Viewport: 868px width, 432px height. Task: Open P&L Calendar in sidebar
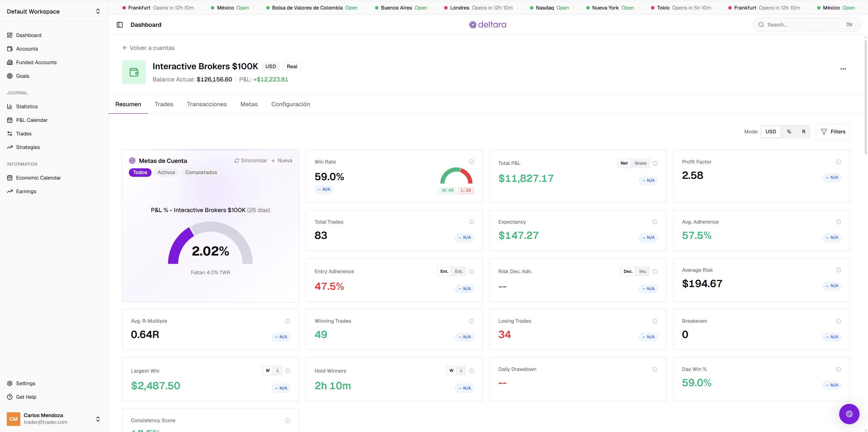[54, 120]
